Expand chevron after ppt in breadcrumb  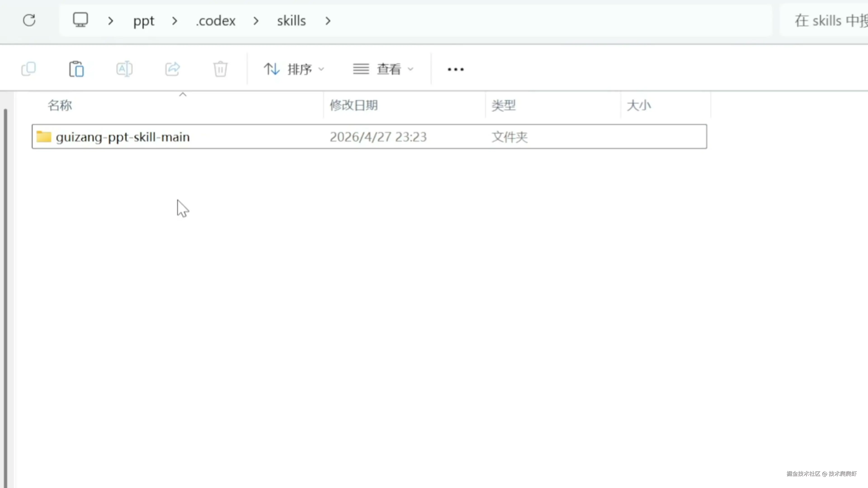click(x=175, y=21)
